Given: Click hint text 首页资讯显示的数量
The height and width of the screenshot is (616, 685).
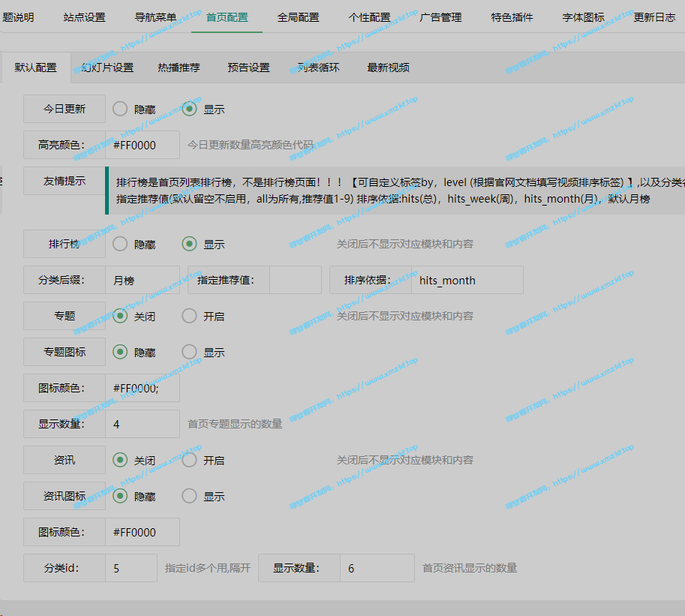Looking at the screenshot, I should tap(470, 568).
